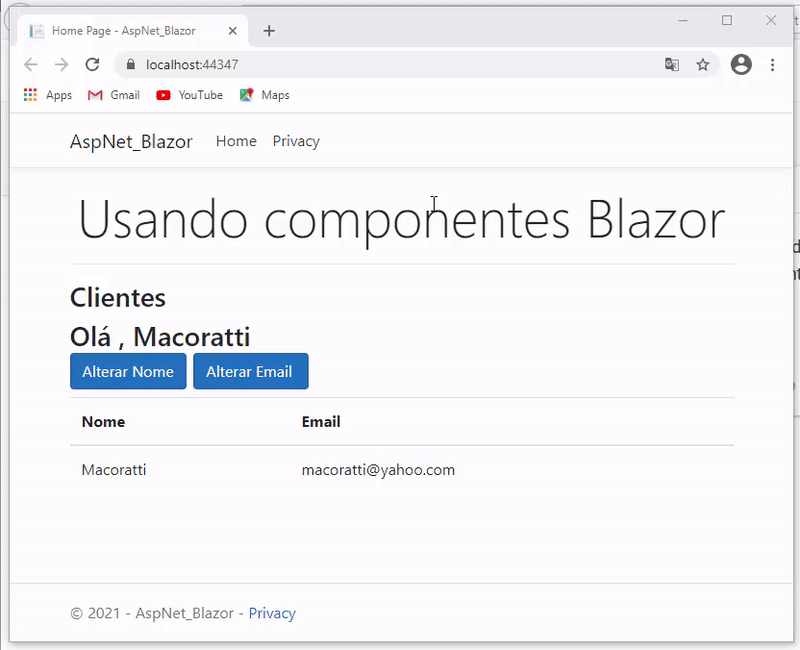Open the Chrome three-dot menu
Screen dimensions: 800x650
click(x=772, y=65)
